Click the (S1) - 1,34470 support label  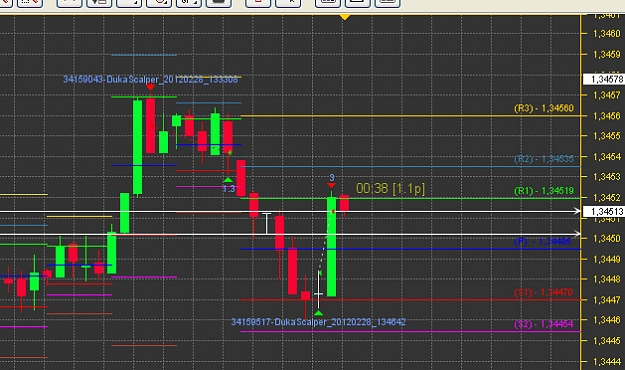pyautogui.click(x=543, y=292)
